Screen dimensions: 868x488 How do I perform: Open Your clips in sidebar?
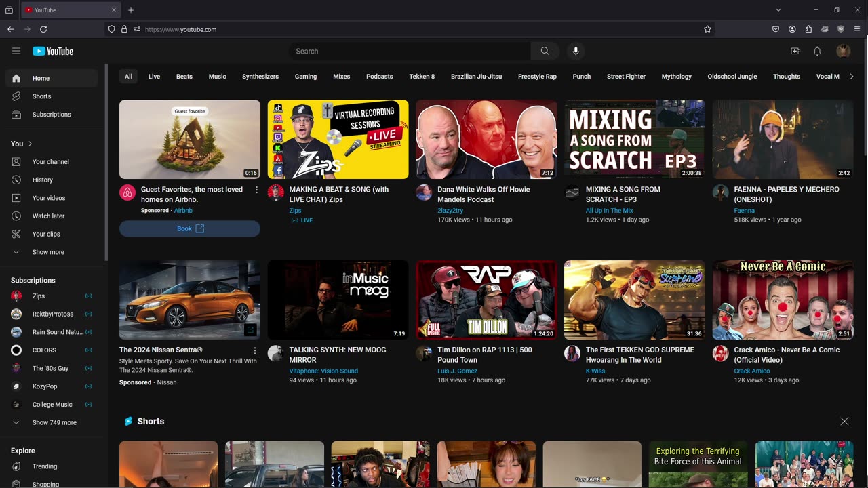click(x=52, y=234)
